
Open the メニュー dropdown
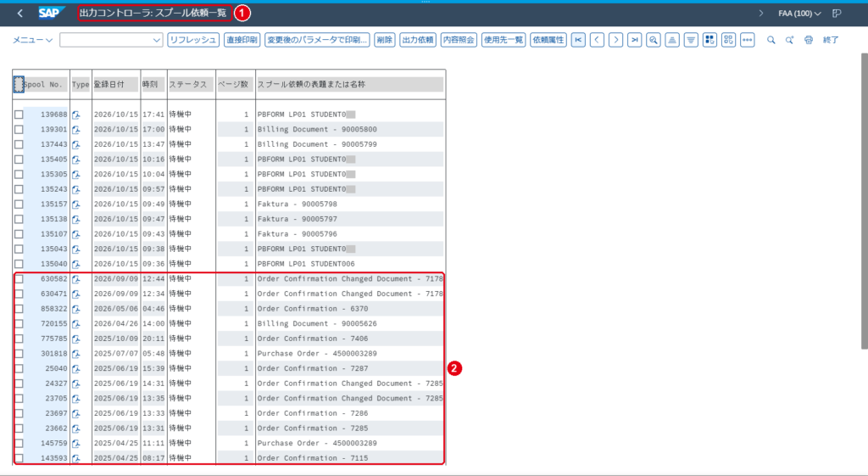pos(32,40)
